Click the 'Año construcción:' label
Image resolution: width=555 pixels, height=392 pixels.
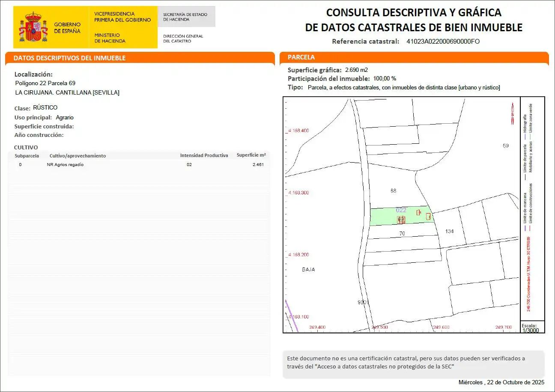point(39,135)
